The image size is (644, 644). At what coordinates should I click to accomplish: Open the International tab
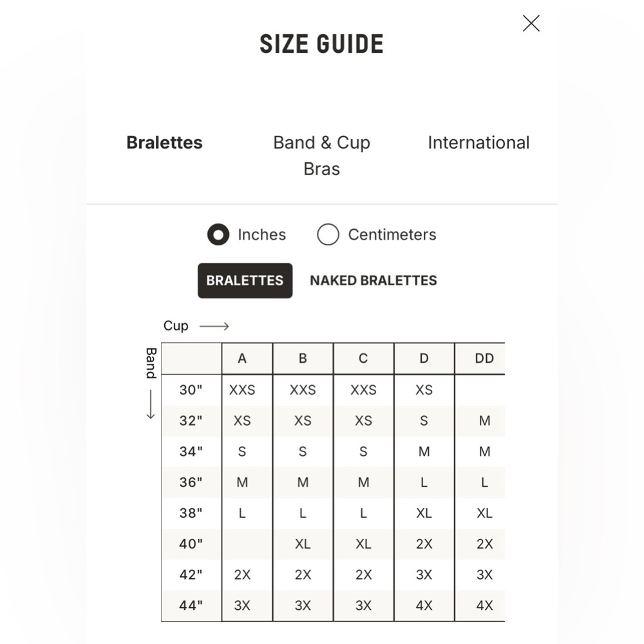click(478, 143)
